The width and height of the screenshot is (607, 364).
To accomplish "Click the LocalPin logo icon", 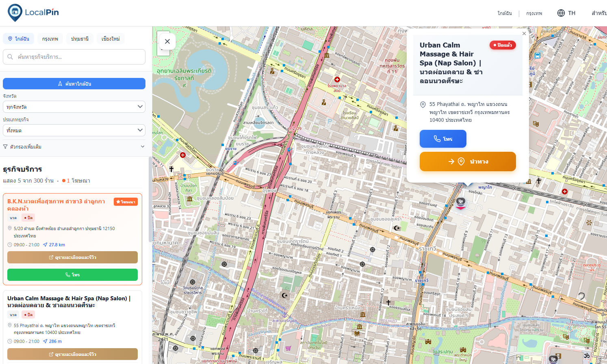I will tap(15, 13).
